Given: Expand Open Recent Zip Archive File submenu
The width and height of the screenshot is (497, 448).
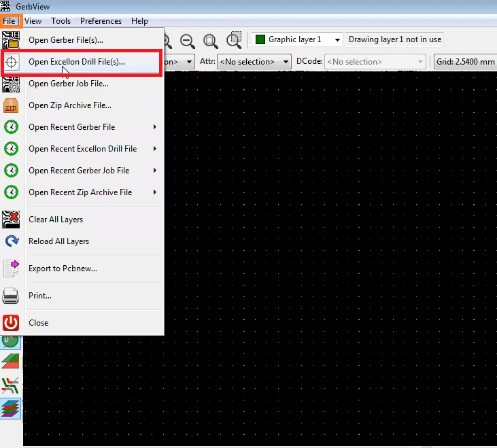Looking at the screenshot, I should point(82,192).
